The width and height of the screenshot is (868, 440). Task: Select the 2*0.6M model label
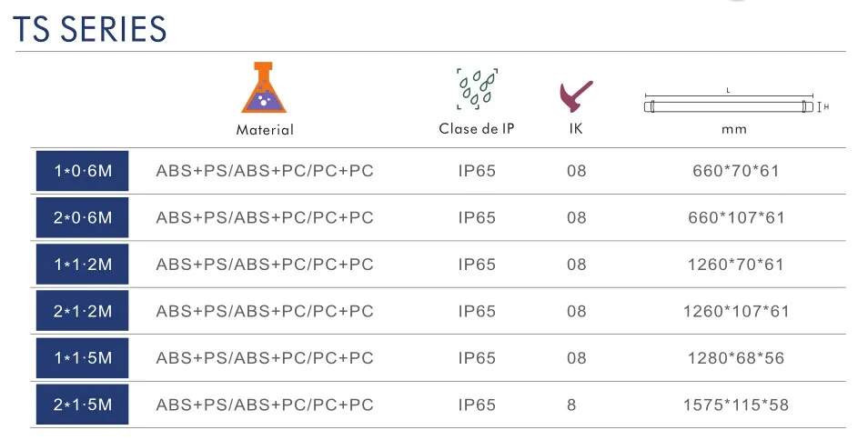(x=82, y=218)
